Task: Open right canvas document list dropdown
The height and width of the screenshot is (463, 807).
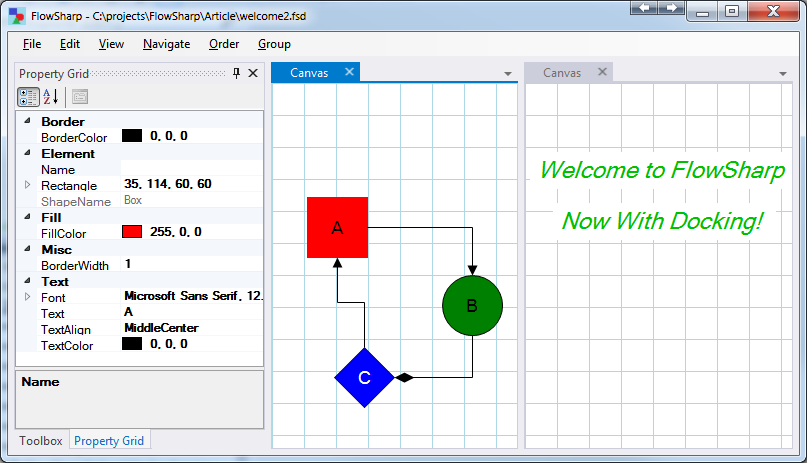Action: click(782, 74)
